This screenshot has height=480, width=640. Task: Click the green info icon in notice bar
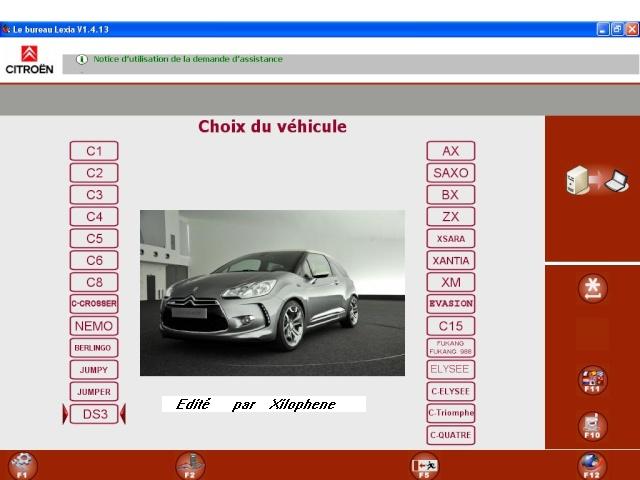pyautogui.click(x=82, y=60)
